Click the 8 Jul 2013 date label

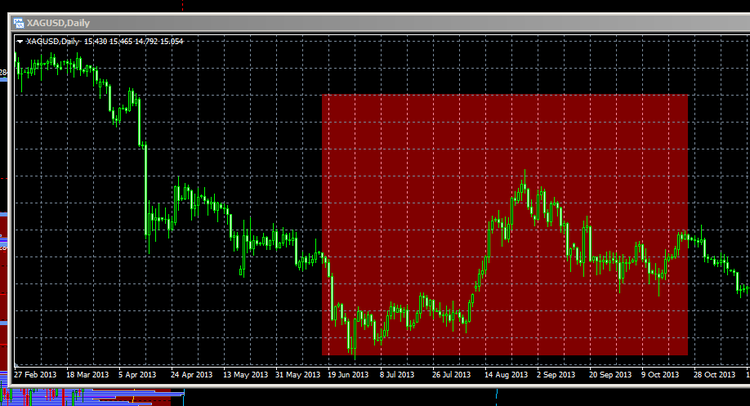397,374
